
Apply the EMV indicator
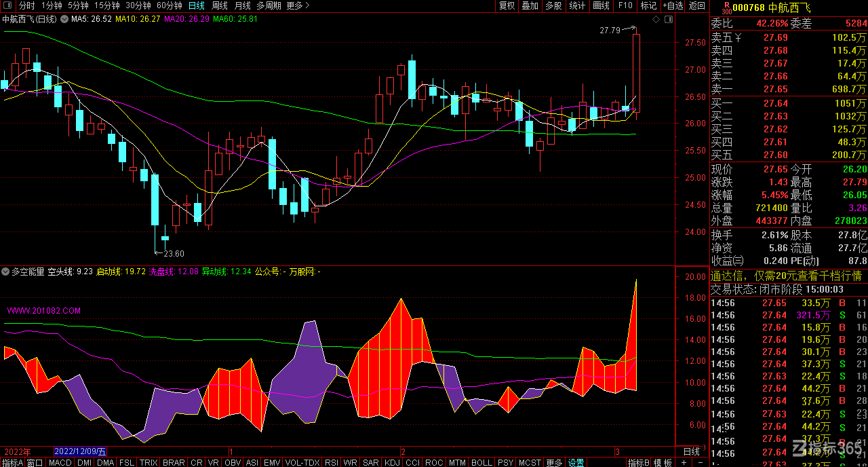coord(272,462)
